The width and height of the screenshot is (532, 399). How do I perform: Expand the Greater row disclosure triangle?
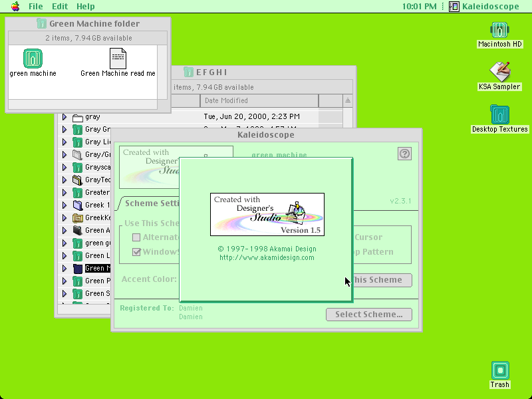(64, 193)
